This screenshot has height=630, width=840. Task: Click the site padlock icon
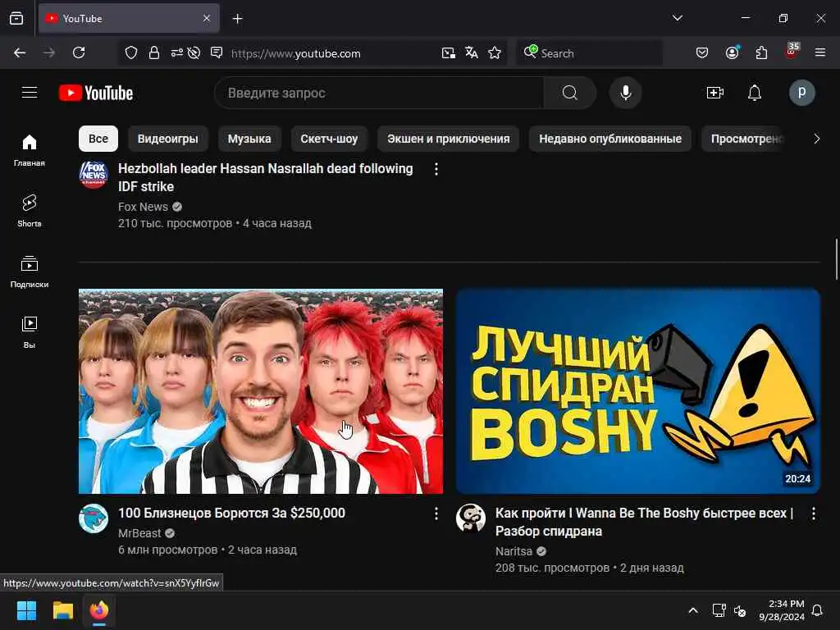154,52
